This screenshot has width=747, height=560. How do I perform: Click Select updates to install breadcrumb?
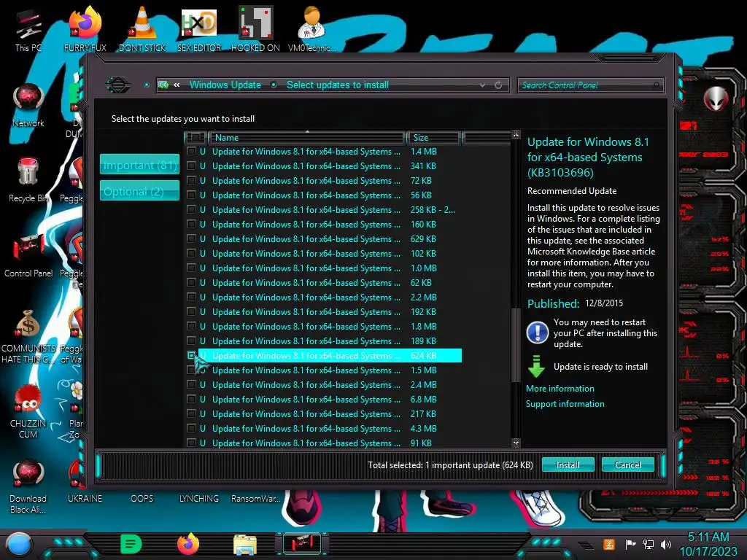pos(338,85)
